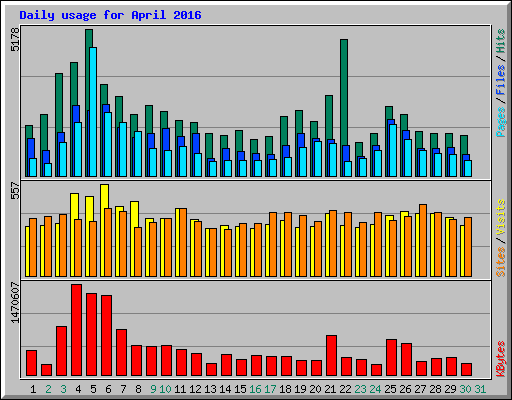Click day 15 on the x-axis

coord(240,389)
